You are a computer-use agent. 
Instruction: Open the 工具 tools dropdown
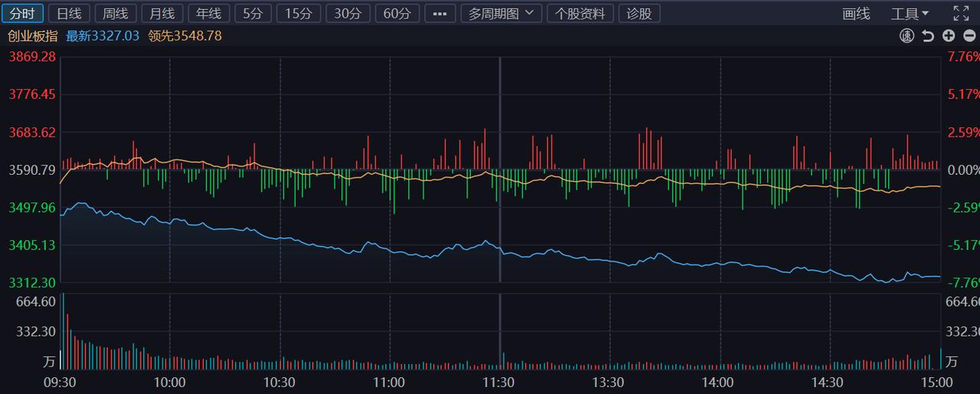(x=910, y=13)
